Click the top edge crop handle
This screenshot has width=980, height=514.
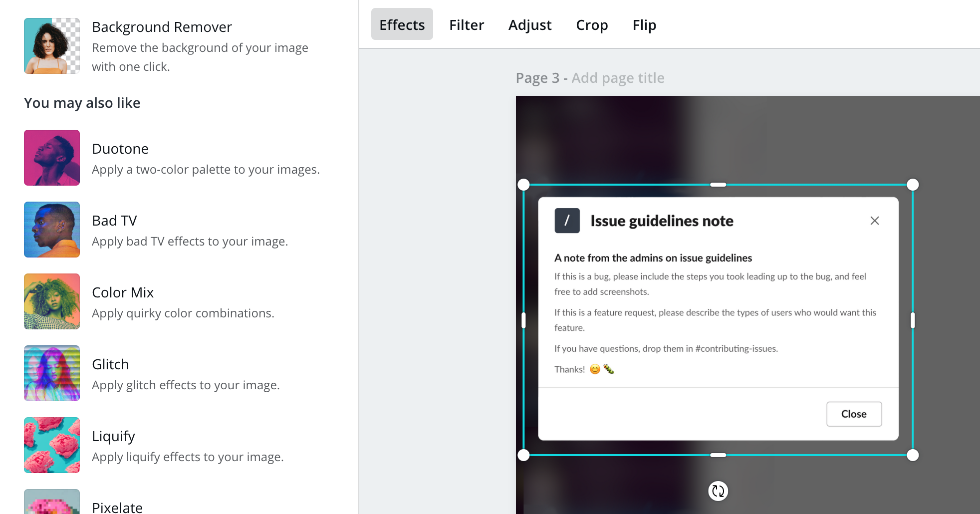click(x=718, y=185)
